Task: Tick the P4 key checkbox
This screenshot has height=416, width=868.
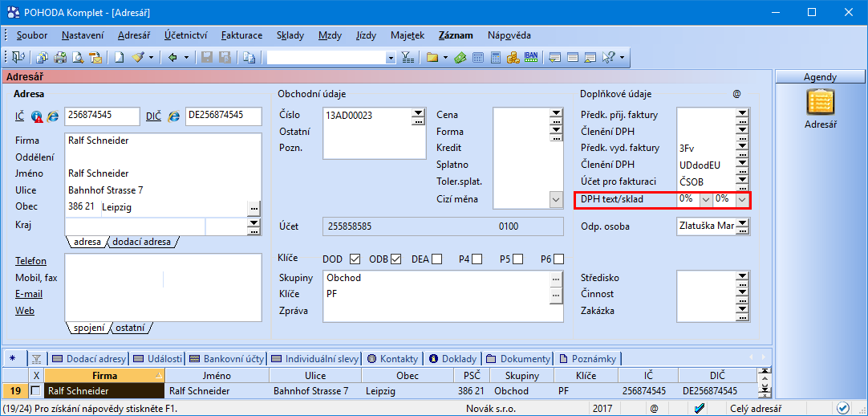Action: pyautogui.click(x=477, y=259)
